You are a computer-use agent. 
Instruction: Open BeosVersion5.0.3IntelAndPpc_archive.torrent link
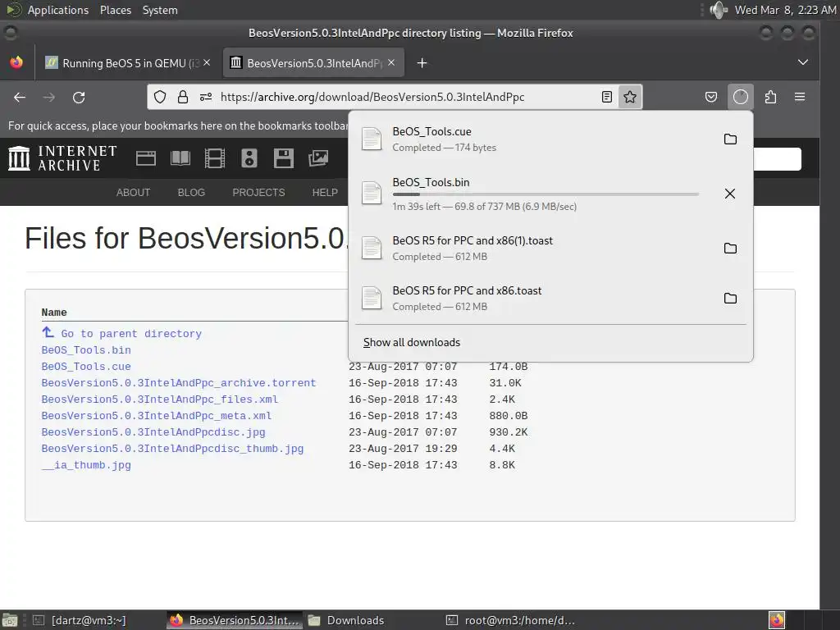click(x=178, y=383)
